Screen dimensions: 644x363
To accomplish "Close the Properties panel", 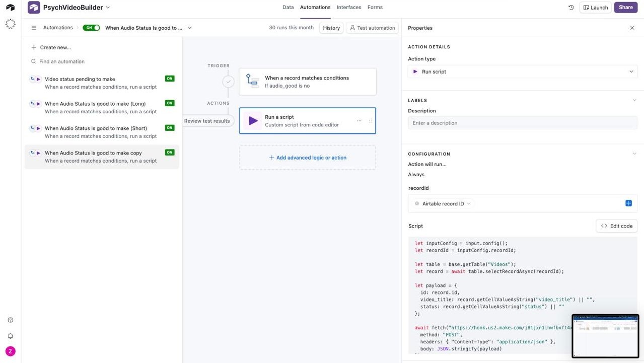I will [x=632, y=28].
